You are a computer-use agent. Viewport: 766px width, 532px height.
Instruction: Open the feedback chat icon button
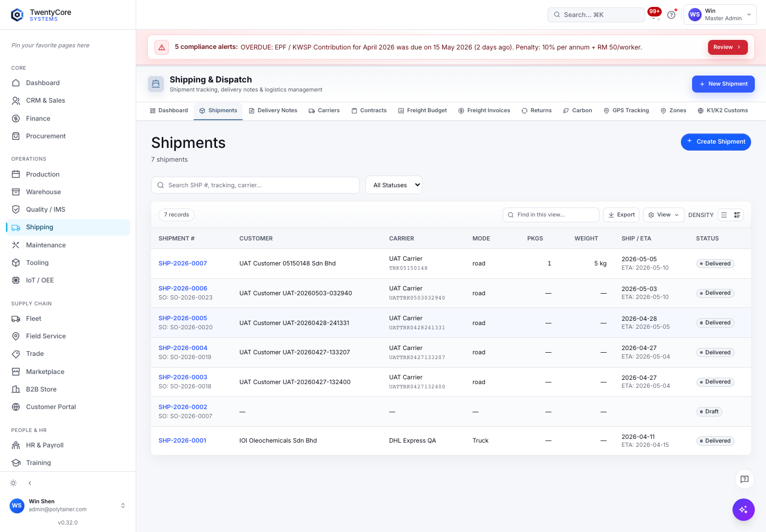click(x=745, y=479)
